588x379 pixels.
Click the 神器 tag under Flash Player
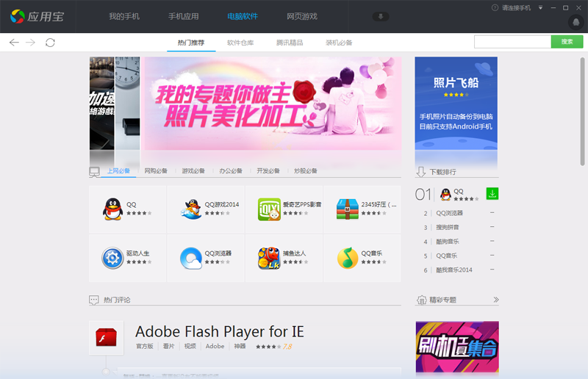[240, 347]
